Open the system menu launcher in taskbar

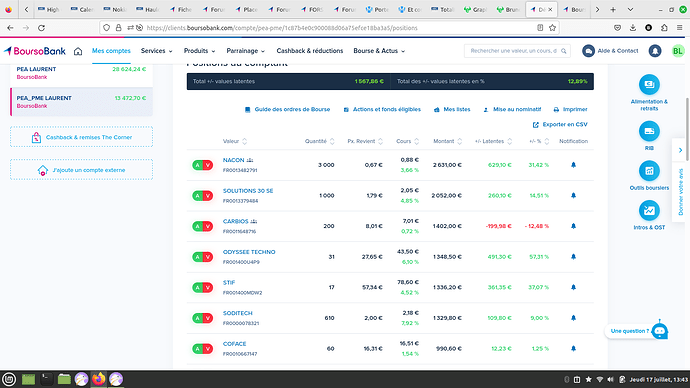click(x=9, y=379)
